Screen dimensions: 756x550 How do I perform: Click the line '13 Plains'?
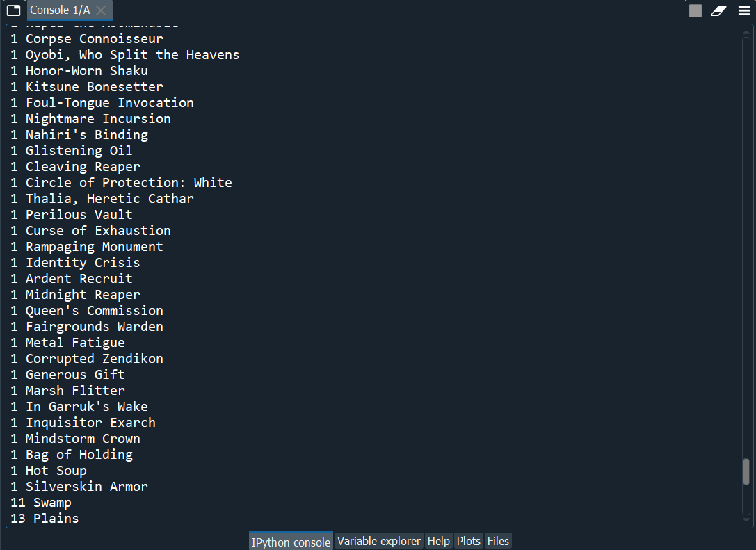[x=45, y=518]
